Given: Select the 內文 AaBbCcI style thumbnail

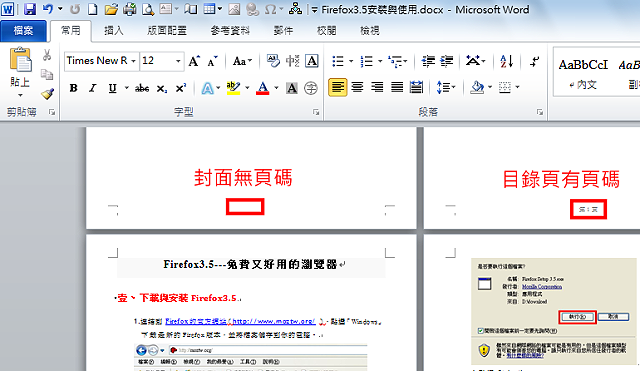Looking at the screenshot, I should point(583,72).
